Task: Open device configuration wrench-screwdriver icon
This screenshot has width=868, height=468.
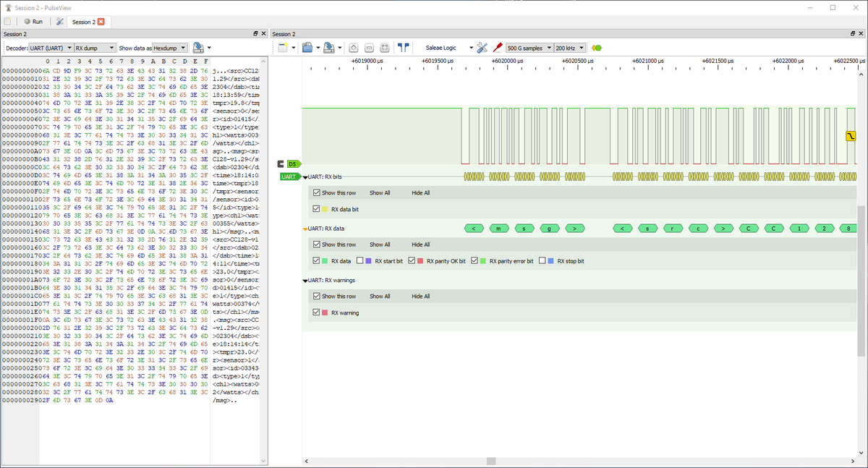Action: point(483,48)
